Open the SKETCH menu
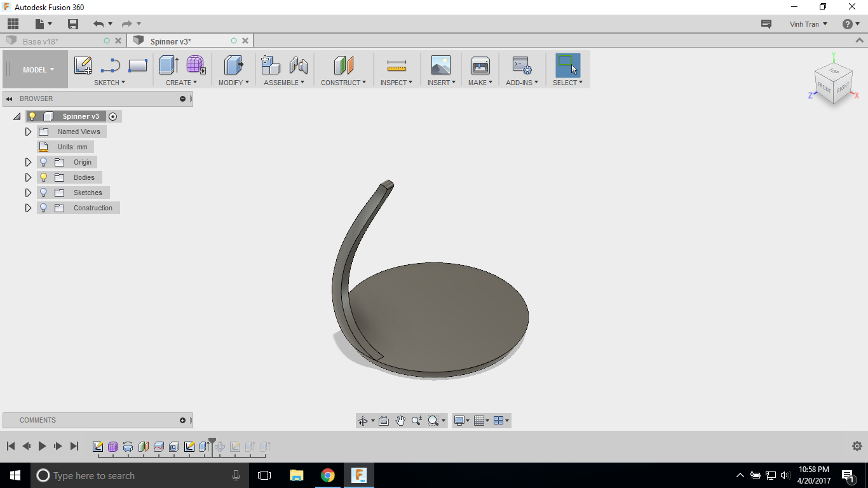Screen dimensions: 868x488 click(109, 83)
